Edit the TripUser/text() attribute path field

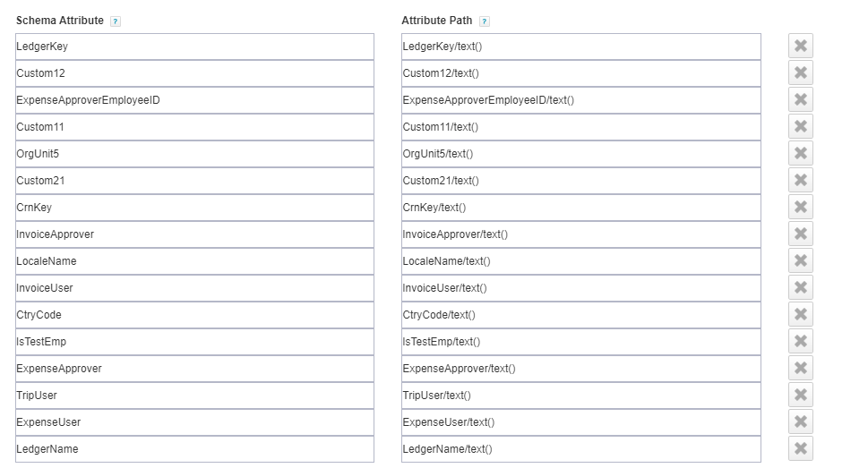pyautogui.click(x=580, y=396)
